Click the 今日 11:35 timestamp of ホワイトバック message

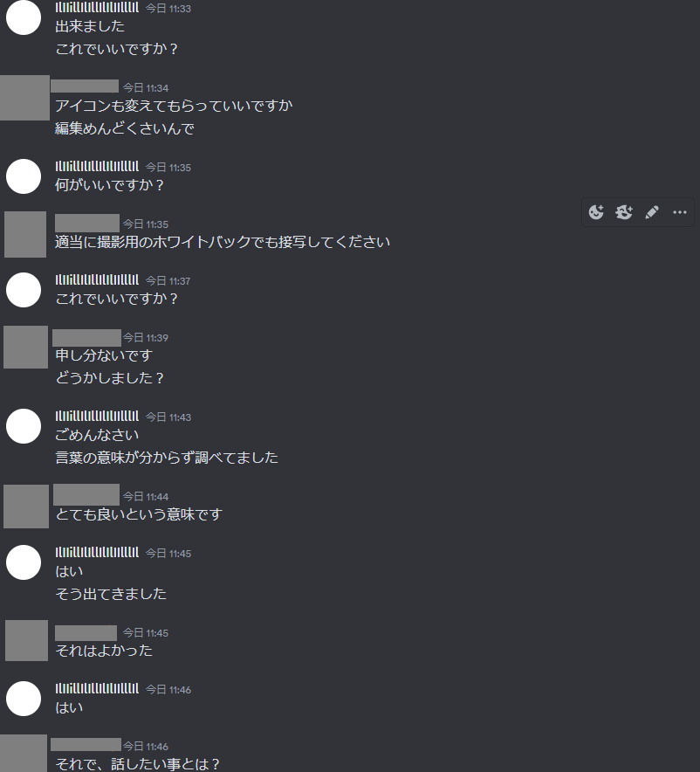coord(146,224)
